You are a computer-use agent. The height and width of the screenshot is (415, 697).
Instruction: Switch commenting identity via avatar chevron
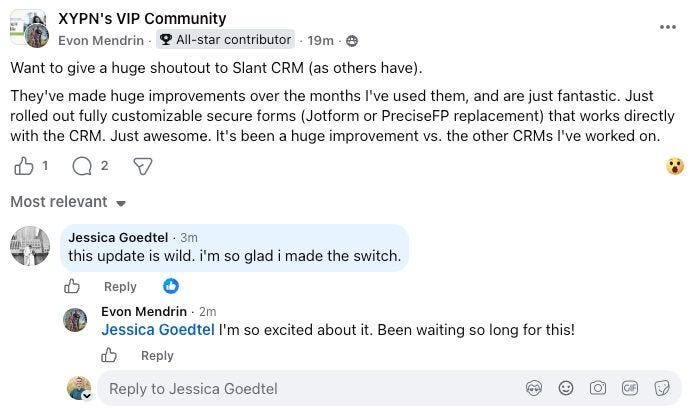(x=87, y=396)
